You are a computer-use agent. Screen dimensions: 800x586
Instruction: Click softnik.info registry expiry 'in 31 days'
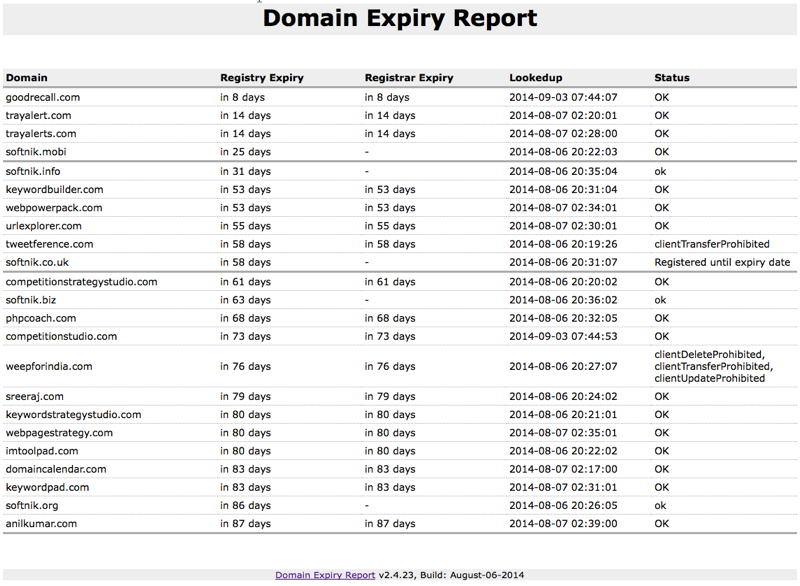click(x=245, y=171)
